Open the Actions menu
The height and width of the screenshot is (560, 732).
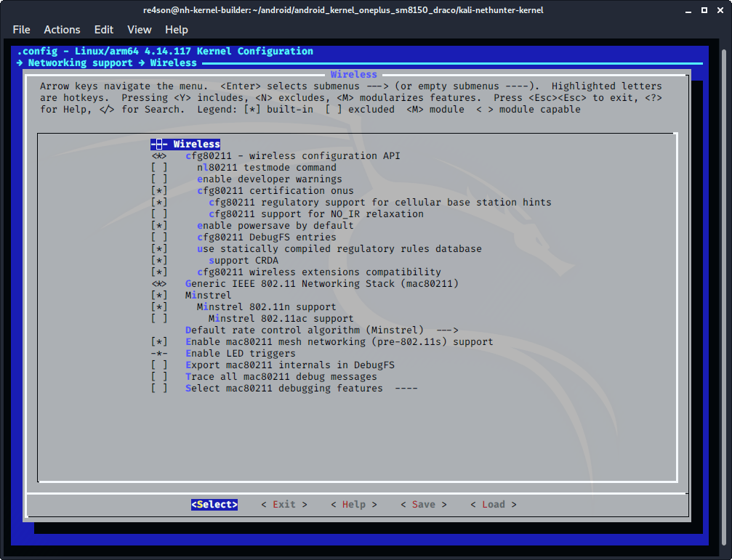(x=62, y=30)
